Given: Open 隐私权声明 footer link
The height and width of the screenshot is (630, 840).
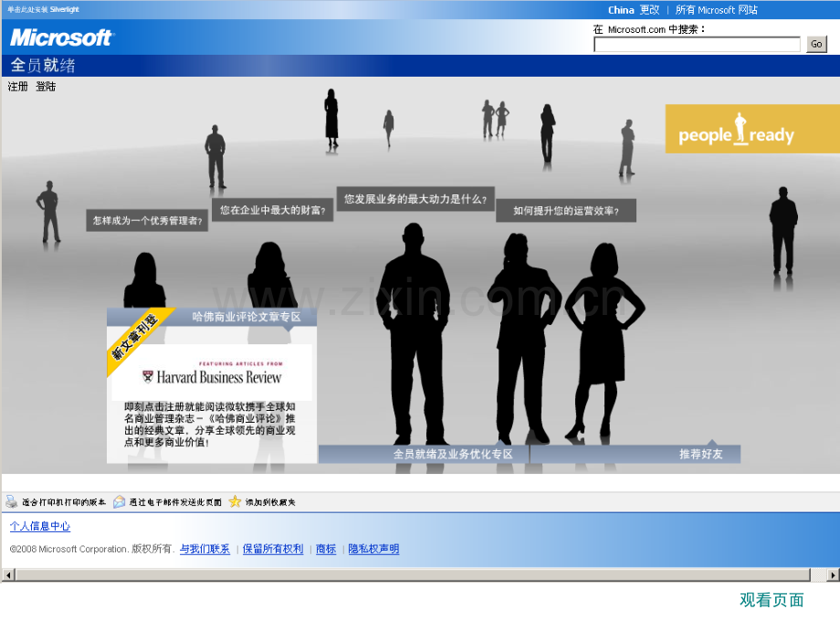Looking at the screenshot, I should [x=373, y=549].
